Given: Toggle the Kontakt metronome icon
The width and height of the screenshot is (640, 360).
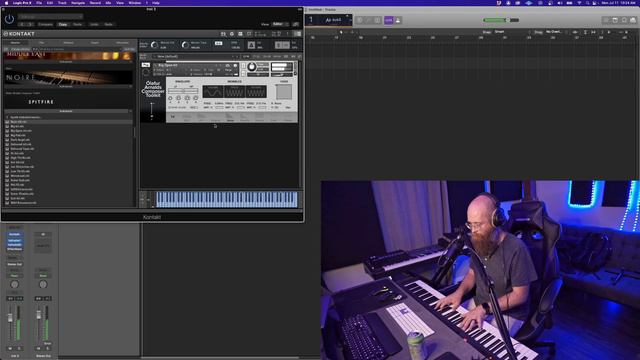Looking at the screenshot, I should point(251,45).
